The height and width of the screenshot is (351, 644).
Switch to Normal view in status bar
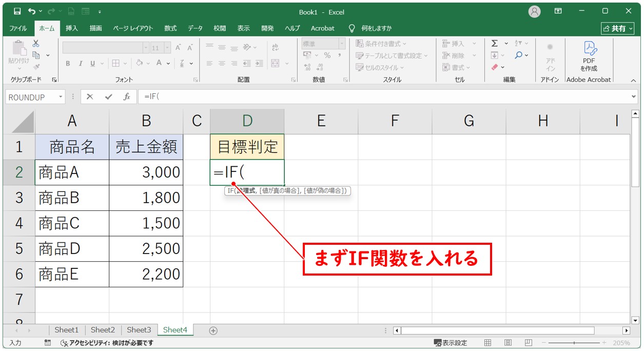tap(488, 343)
